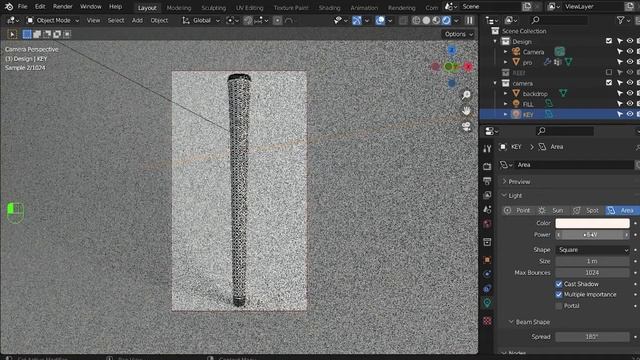Open the Object Mode dropdown

click(53, 20)
